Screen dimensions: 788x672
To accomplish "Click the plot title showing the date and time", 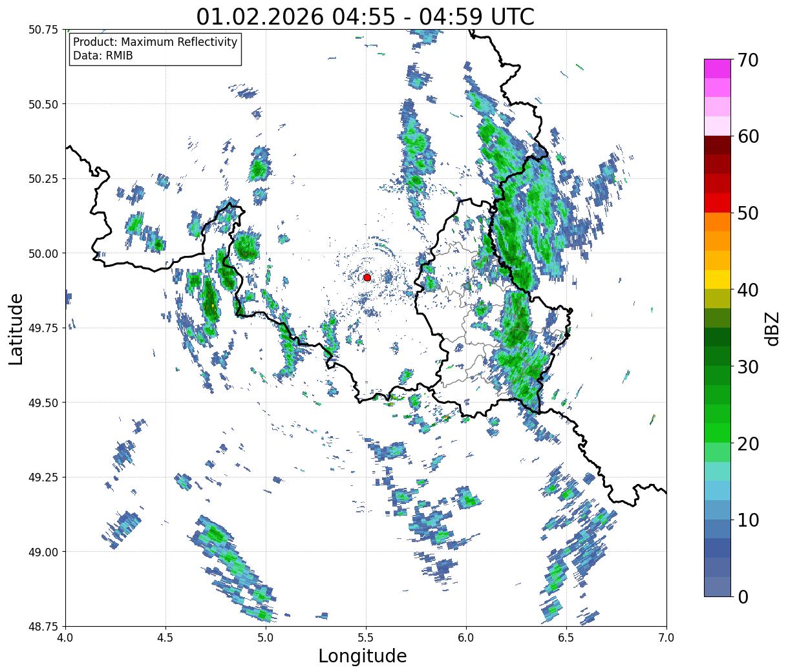I will 365,17.
